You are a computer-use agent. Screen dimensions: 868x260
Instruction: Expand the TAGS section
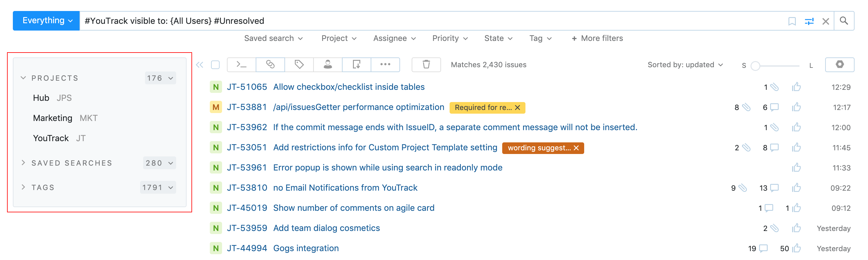(x=23, y=187)
